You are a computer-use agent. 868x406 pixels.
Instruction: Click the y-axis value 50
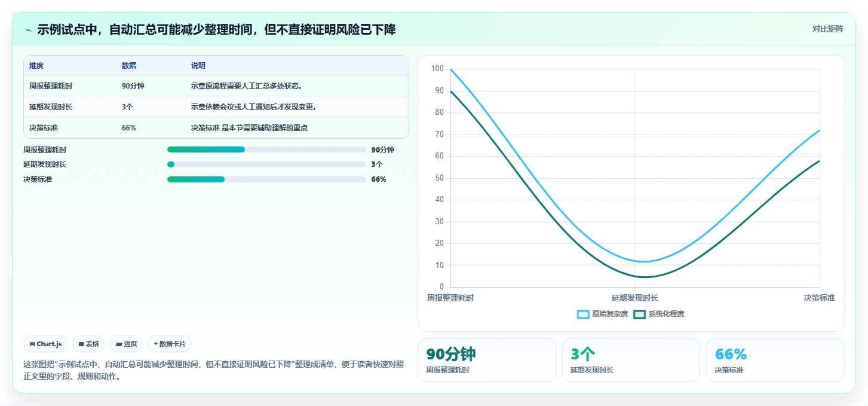coord(439,178)
